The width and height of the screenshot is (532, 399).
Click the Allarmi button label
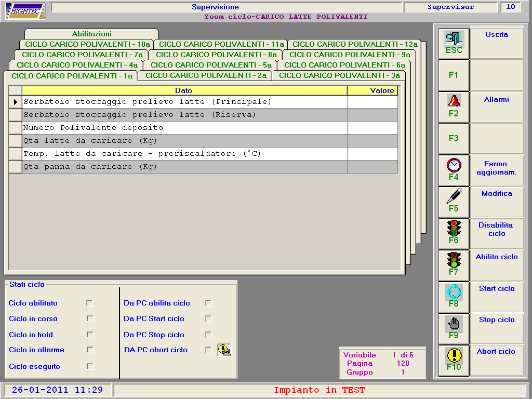496,99
